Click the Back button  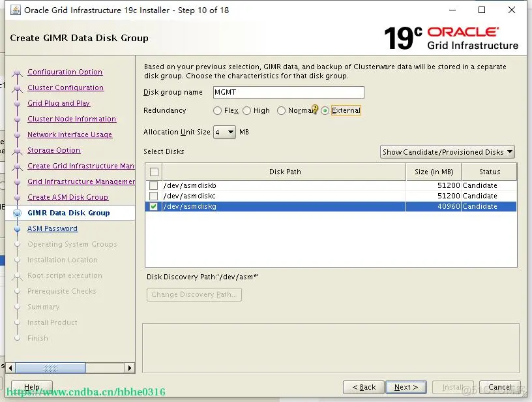(x=363, y=387)
